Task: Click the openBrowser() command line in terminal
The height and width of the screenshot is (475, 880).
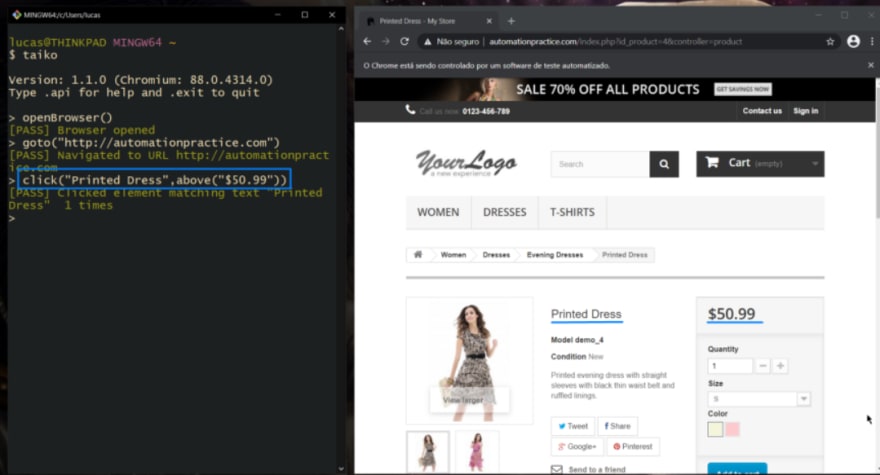Action: point(67,118)
